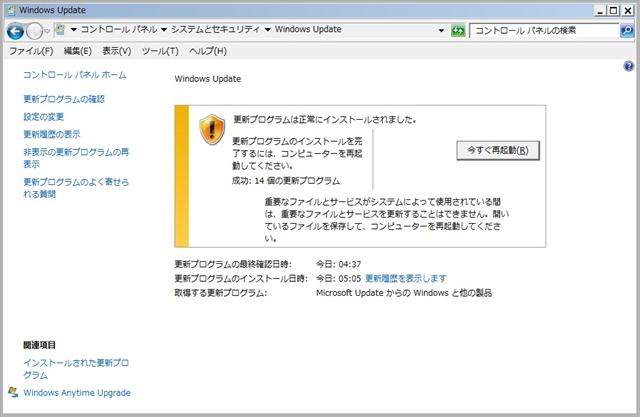Image resolution: width=640 pixels, height=417 pixels.
Task: Open 設定の変更 link
Action: coord(43,117)
